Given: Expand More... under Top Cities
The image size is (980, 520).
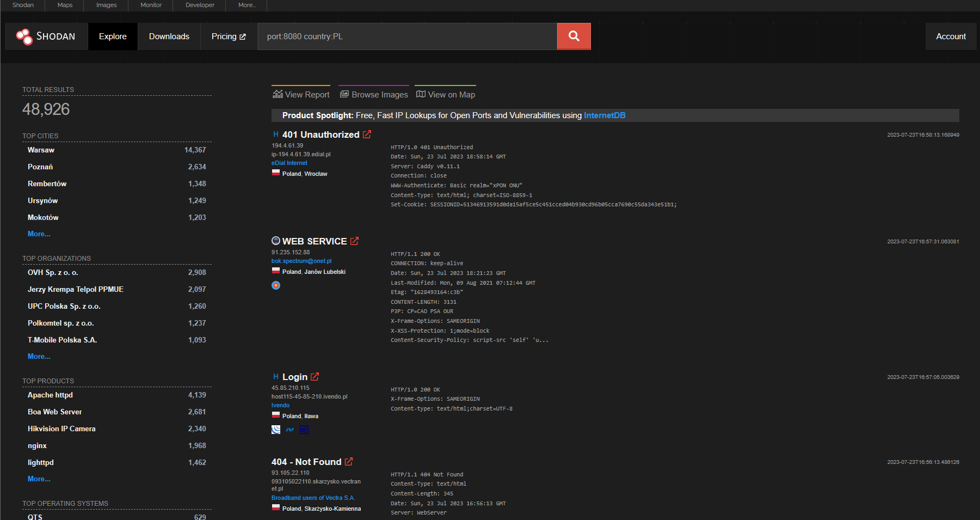Looking at the screenshot, I should coord(39,234).
